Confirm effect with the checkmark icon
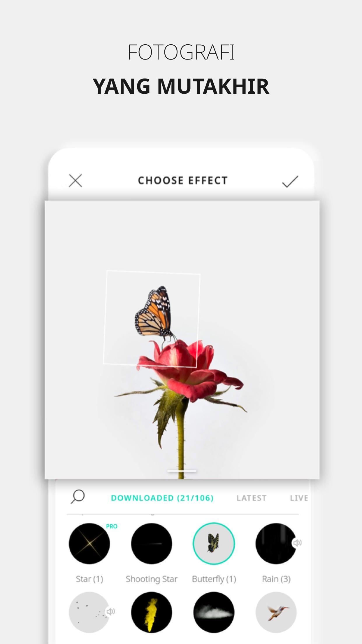 (290, 181)
